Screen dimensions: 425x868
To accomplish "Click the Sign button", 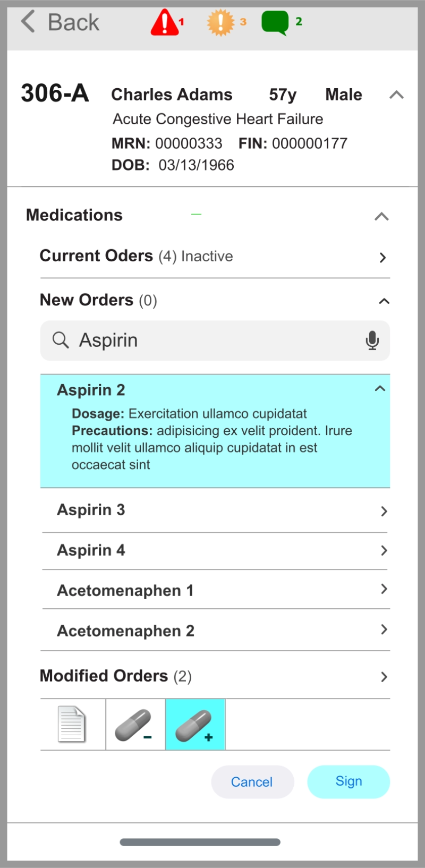I will [348, 781].
